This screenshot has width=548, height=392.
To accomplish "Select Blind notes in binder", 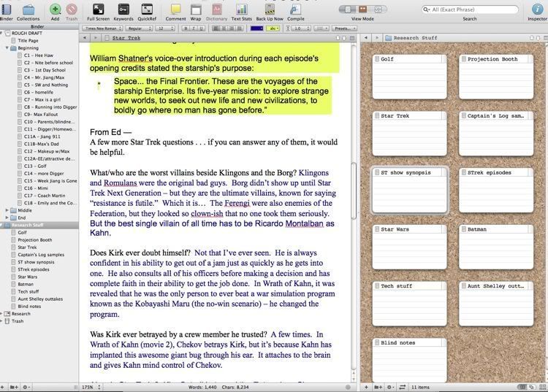I will click(29, 307).
